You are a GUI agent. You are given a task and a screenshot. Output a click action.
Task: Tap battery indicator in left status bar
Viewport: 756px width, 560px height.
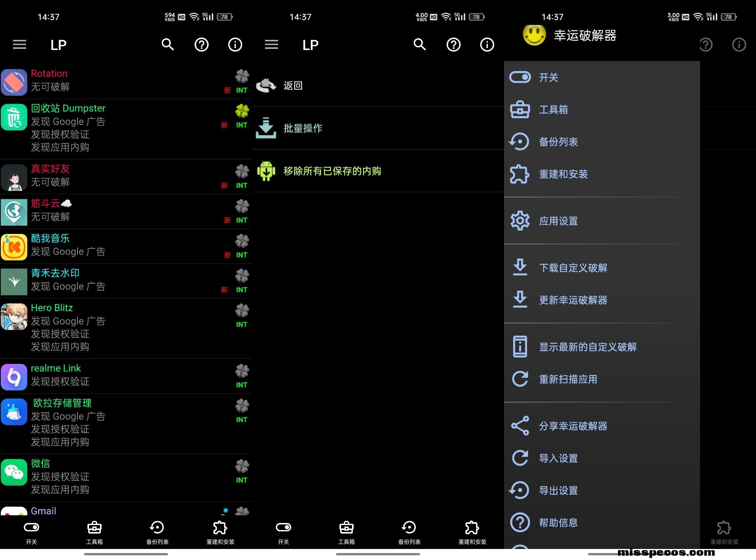tap(225, 17)
